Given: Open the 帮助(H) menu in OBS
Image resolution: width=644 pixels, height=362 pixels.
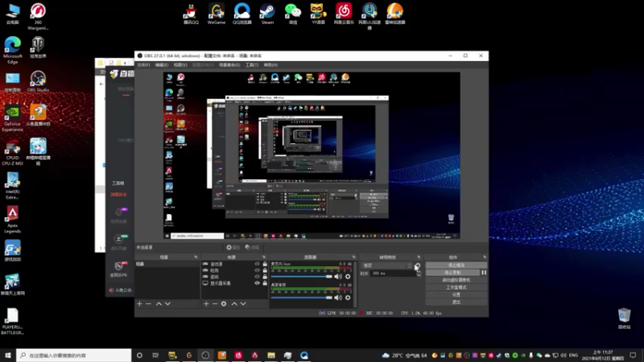Looking at the screenshot, I should click(x=270, y=65).
